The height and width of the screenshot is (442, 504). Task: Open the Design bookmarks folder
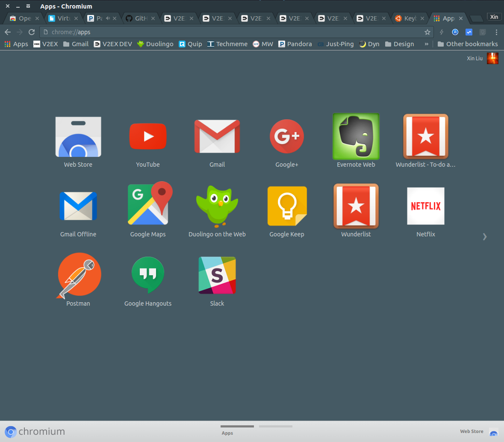(399, 44)
